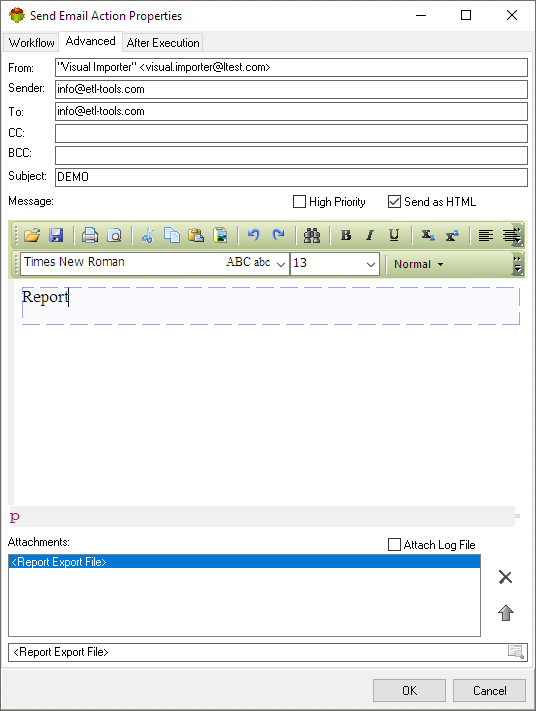Click into the CC input field
This screenshot has width=536, height=711.
click(291, 133)
